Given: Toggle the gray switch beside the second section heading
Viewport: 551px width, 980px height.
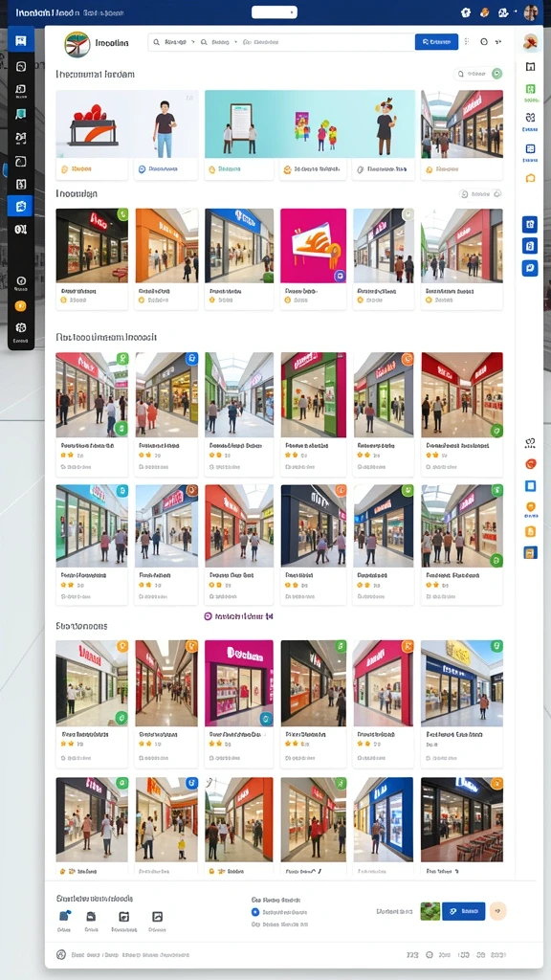Looking at the screenshot, I should tap(497, 194).
